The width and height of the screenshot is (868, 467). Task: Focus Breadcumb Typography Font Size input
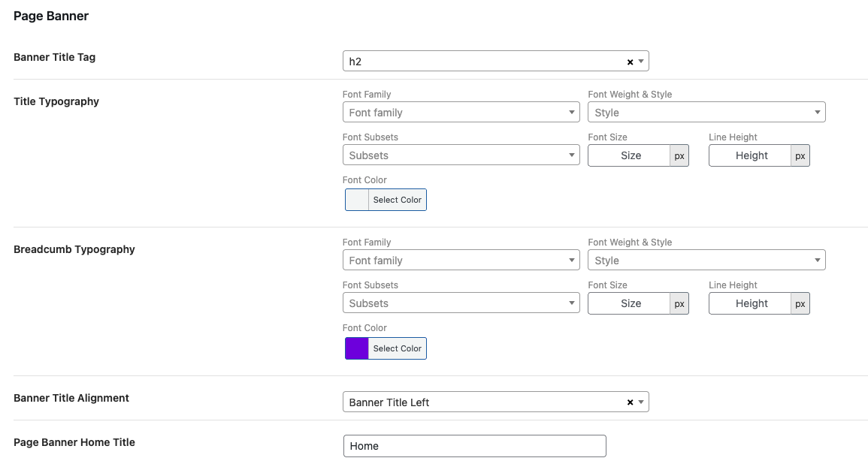[x=630, y=303]
